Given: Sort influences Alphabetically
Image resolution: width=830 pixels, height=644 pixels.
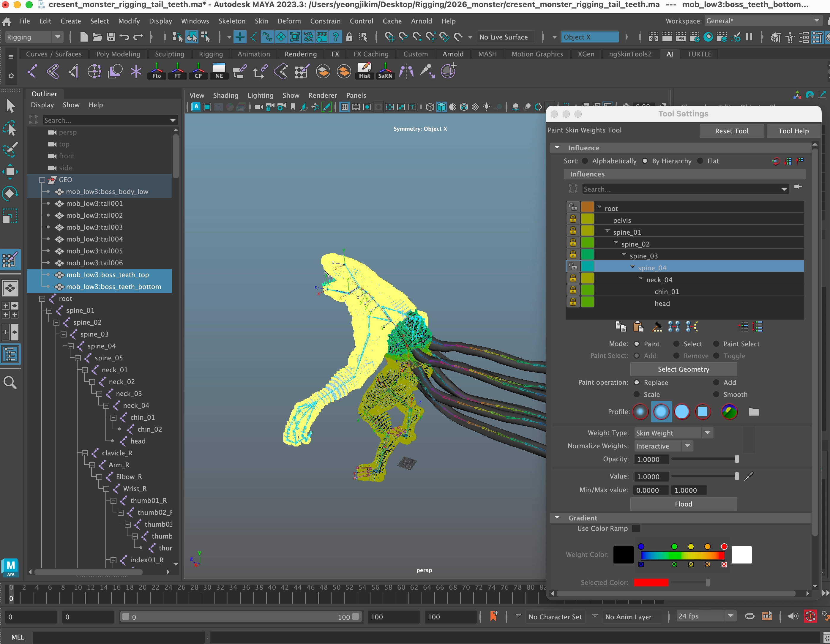Looking at the screenshot, I should click(x=585, y=161).
